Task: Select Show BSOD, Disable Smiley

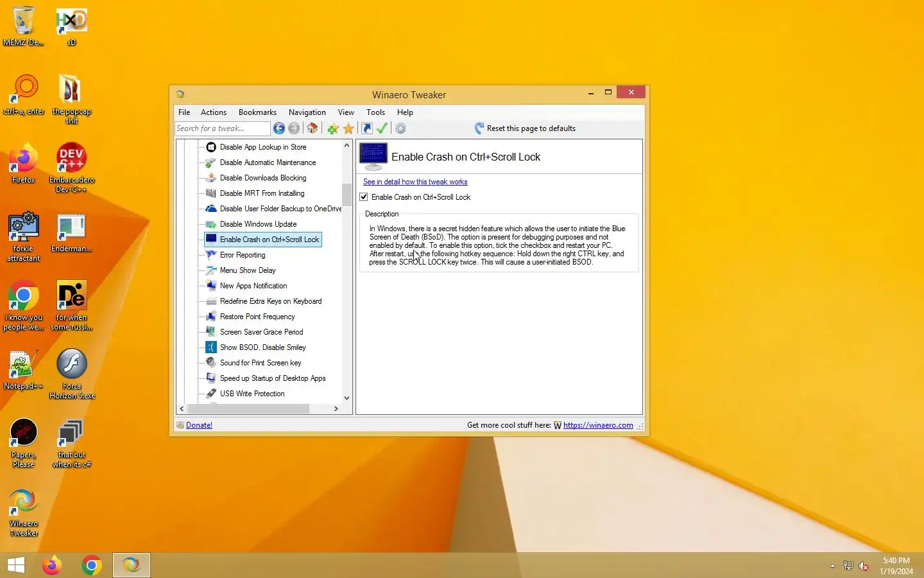Action: [x=262, y=347]
